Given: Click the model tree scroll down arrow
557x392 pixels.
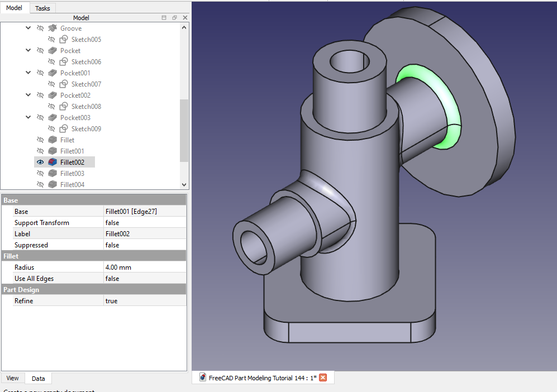Looking at the screenshot, I should 184,185.
